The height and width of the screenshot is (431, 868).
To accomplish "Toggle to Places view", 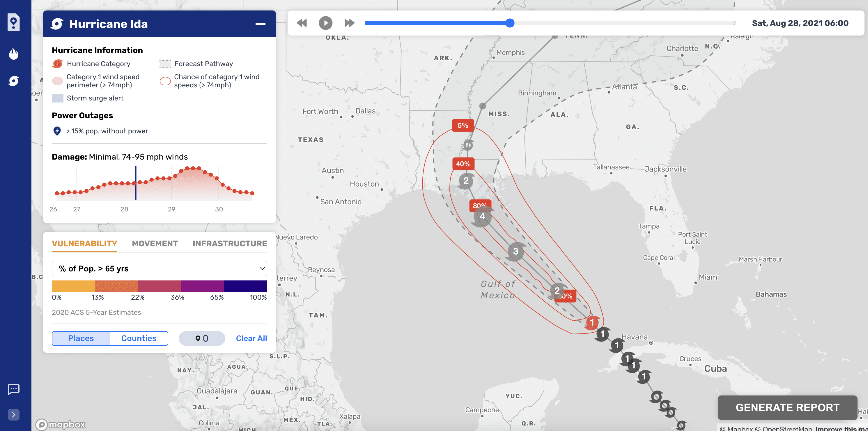I will pyautogui.click(x=81, y=338).
